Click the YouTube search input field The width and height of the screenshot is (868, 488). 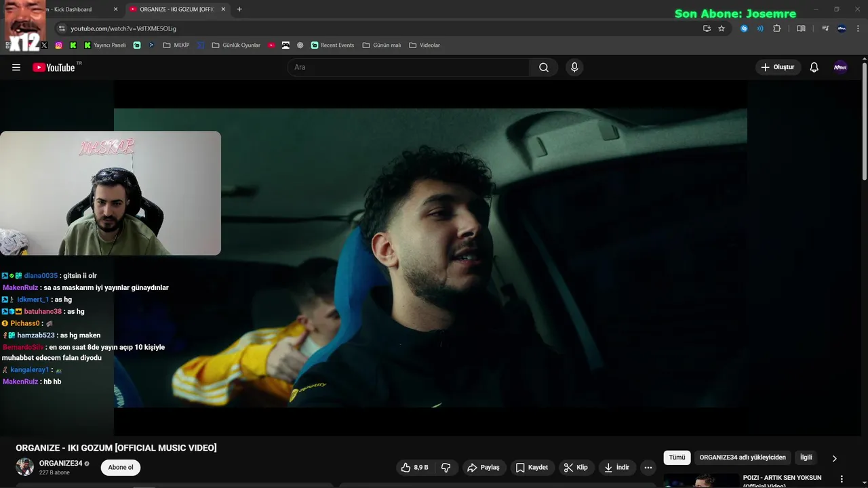coord(408,67)
